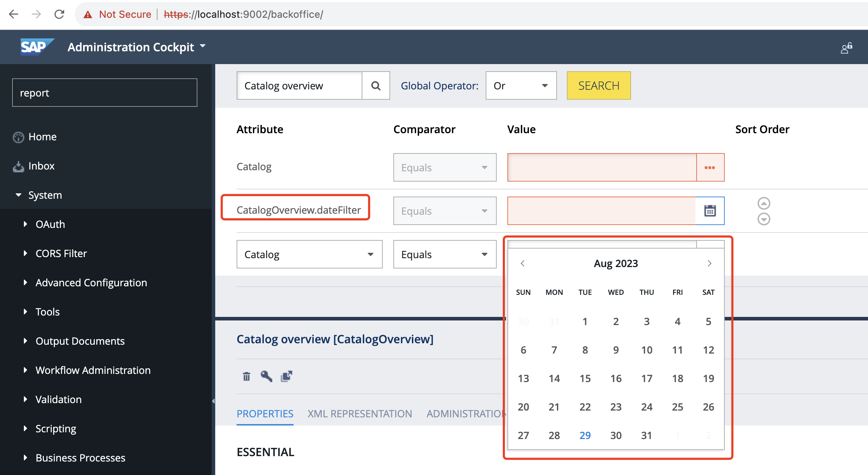Expand the Tools node
This screenshot has height=475, width=868.
[25, 312]
